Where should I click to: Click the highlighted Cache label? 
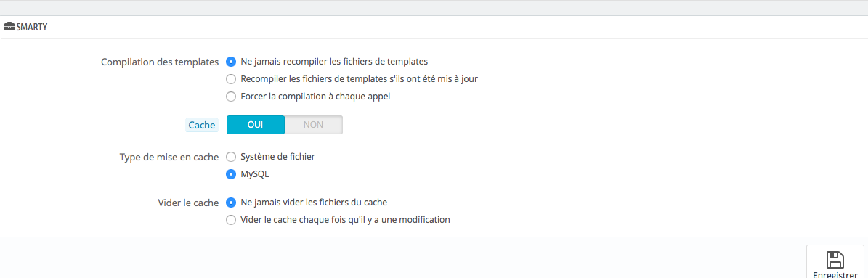click(x=201, y=126)
